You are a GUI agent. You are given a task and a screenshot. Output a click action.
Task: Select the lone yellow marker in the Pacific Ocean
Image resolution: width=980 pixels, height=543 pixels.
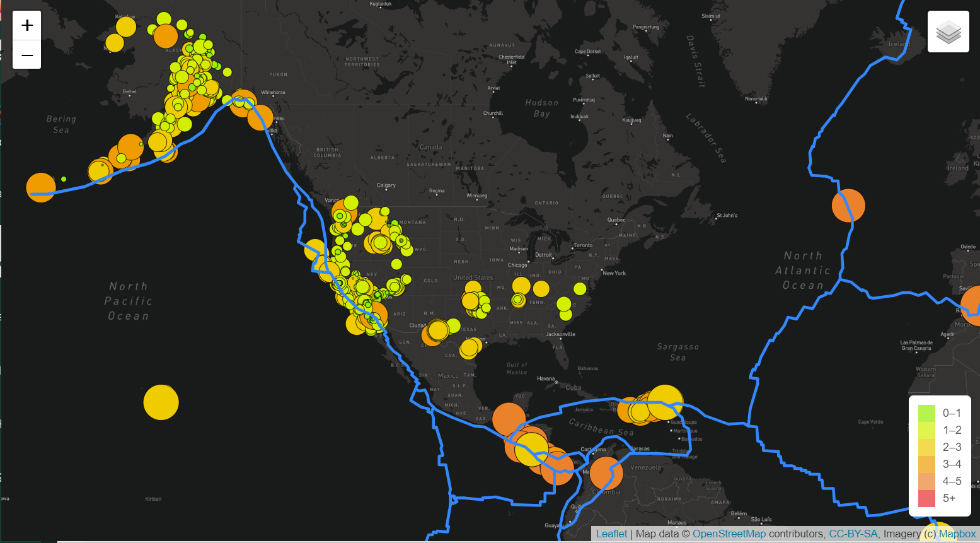pyautogui.click(x=161, y=402)
